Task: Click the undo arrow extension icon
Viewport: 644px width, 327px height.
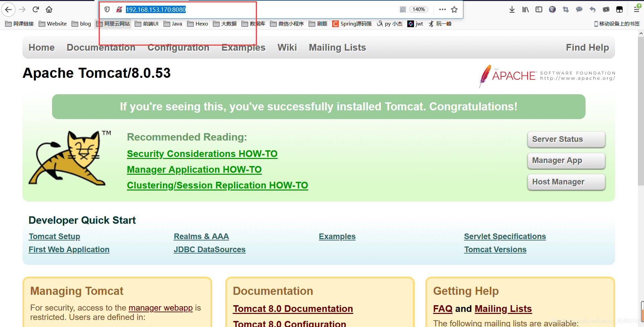Action: tap(593, 9)
